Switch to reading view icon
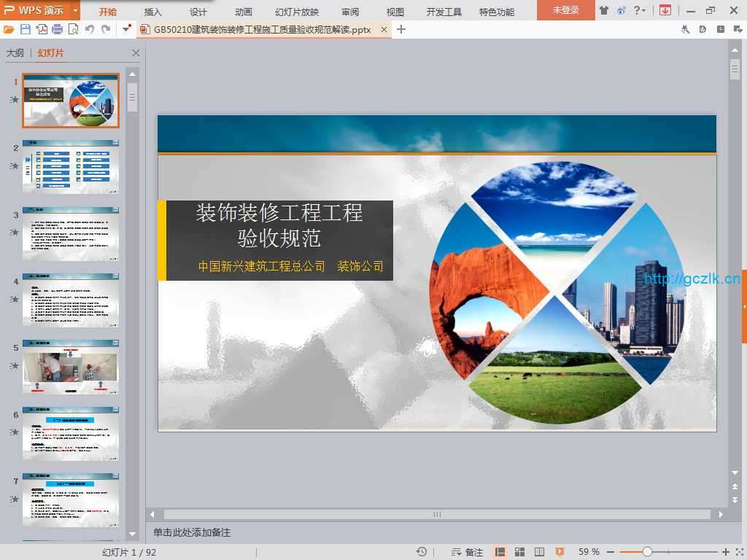The image size is (747, 560). pos(540,552)
